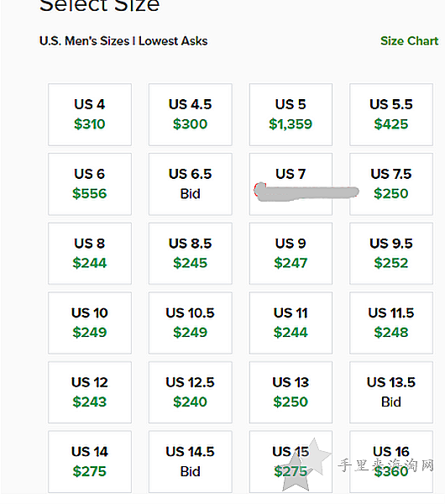Select size US 4 at $310
Image resolution: width=445 pixels, height=504 pixels.
tap(90, 114)
